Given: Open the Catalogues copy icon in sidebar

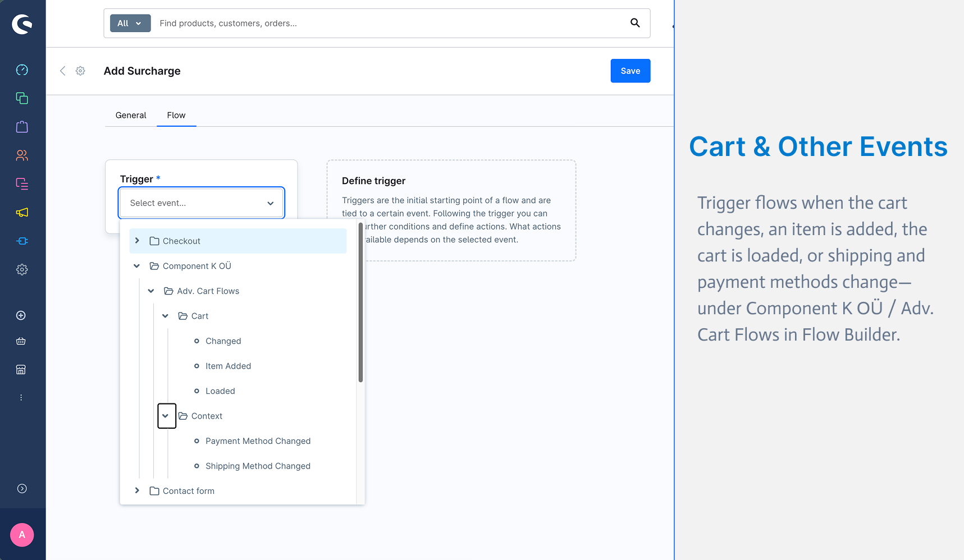Looking at the screenshot, I should click(x=22, y=98).
